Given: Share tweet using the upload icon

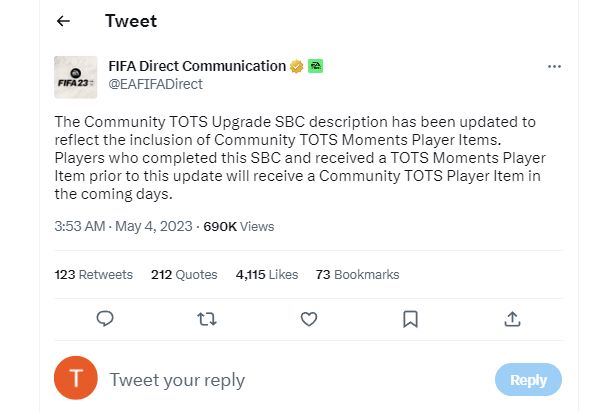Looking at the screenshot, I should pos(512,319).
